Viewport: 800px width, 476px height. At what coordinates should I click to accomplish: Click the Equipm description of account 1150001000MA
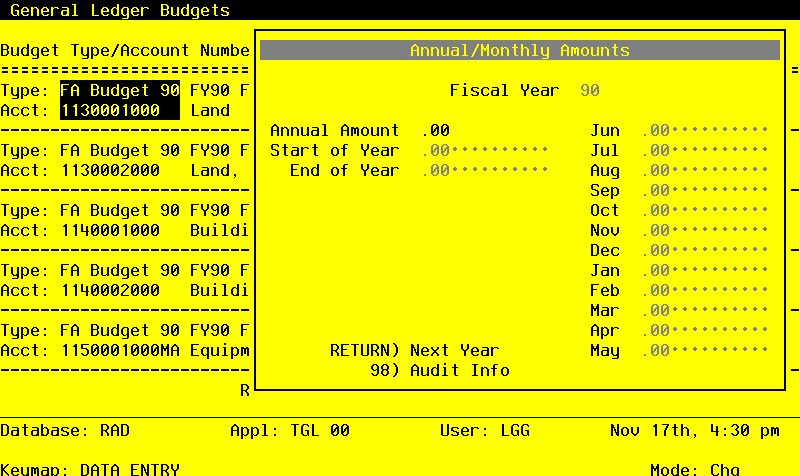tap(219, 350)
